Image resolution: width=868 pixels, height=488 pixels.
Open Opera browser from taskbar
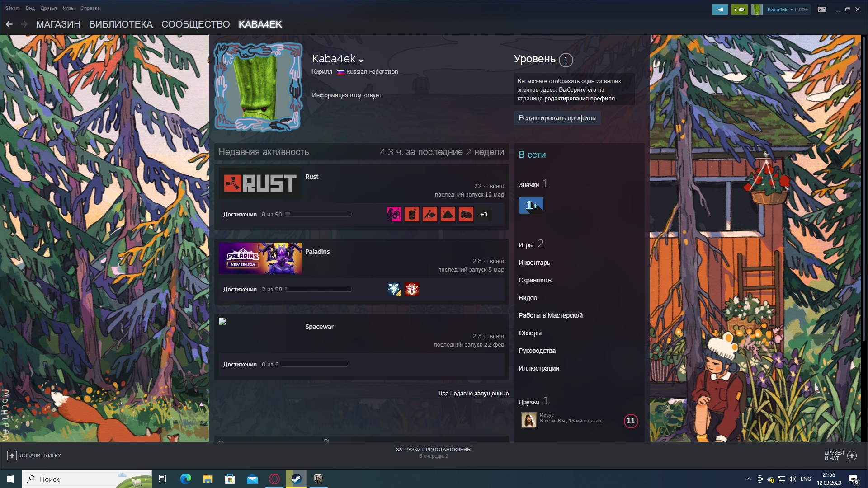coord(274,479)
